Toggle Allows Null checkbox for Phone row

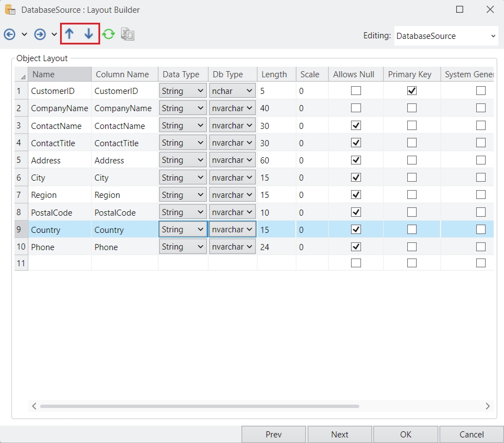(x=356, y=247)
